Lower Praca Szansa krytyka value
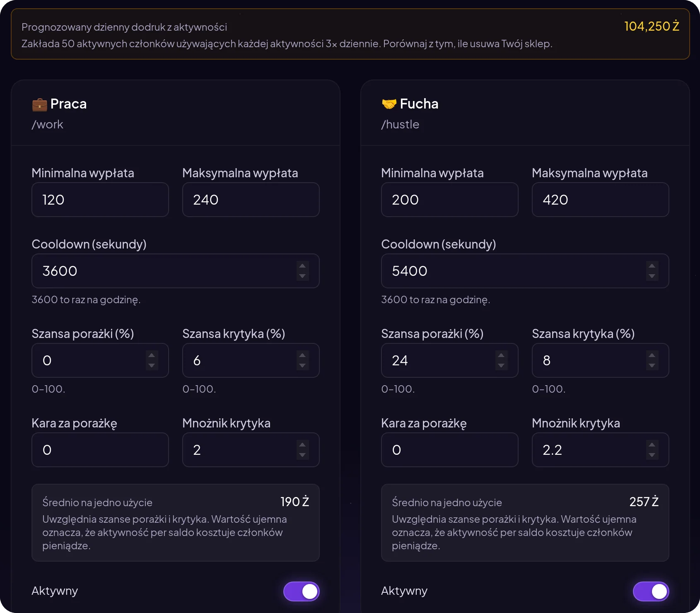 pyautogui.click(x=302, y=365)
